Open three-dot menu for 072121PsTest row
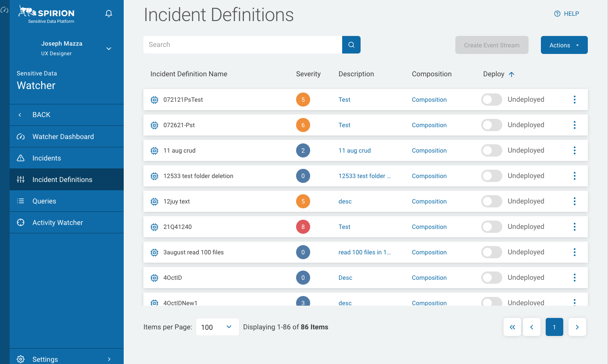This screenshot has width=608, height=364. 574,100
